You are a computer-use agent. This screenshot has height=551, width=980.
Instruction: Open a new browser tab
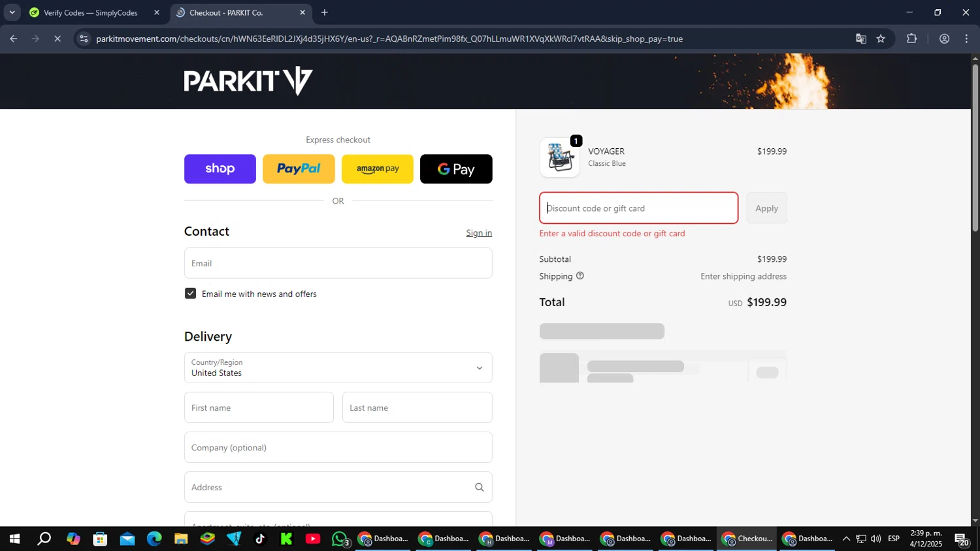325,12
